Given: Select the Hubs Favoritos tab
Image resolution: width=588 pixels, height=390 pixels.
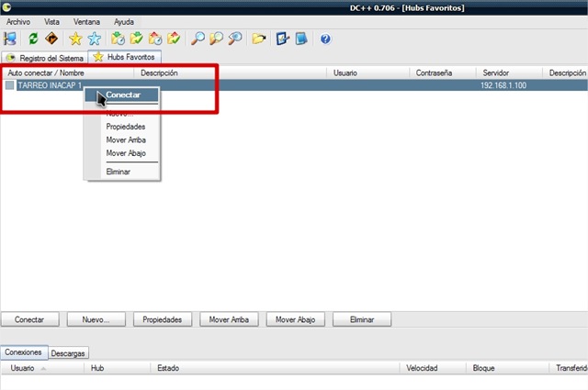Looking at the screenshot, I should tap(125, 57).
